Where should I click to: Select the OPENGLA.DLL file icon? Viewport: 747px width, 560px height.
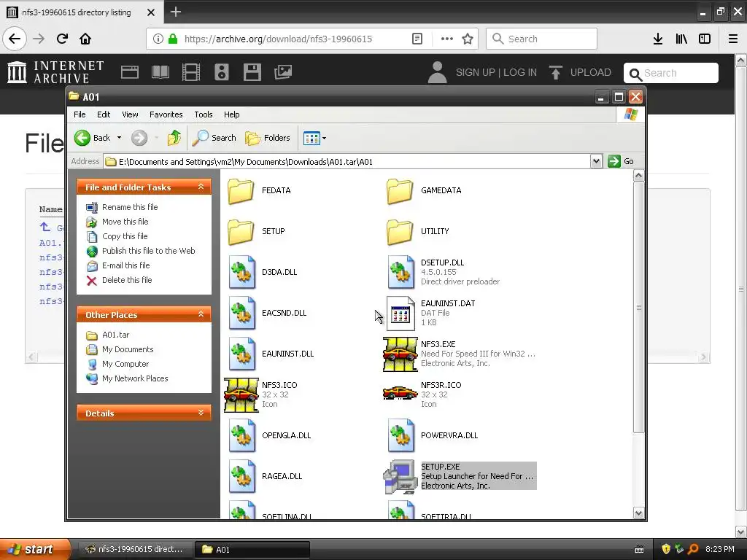(x=241, y=435)
